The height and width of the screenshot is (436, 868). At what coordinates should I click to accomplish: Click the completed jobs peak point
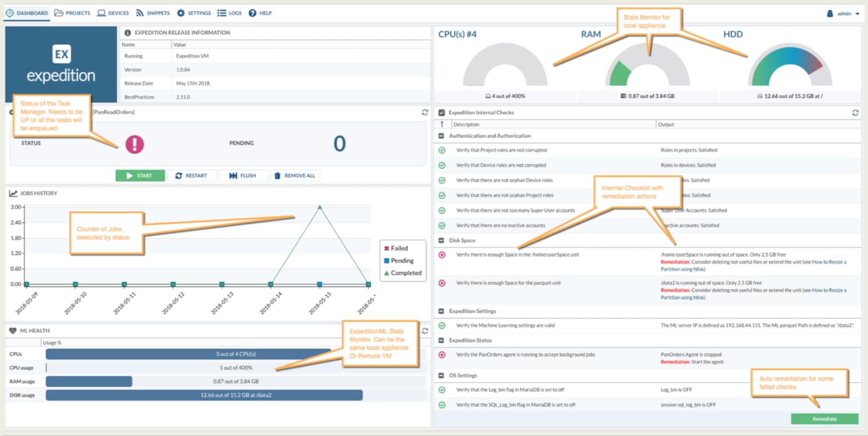click(319, 207)
